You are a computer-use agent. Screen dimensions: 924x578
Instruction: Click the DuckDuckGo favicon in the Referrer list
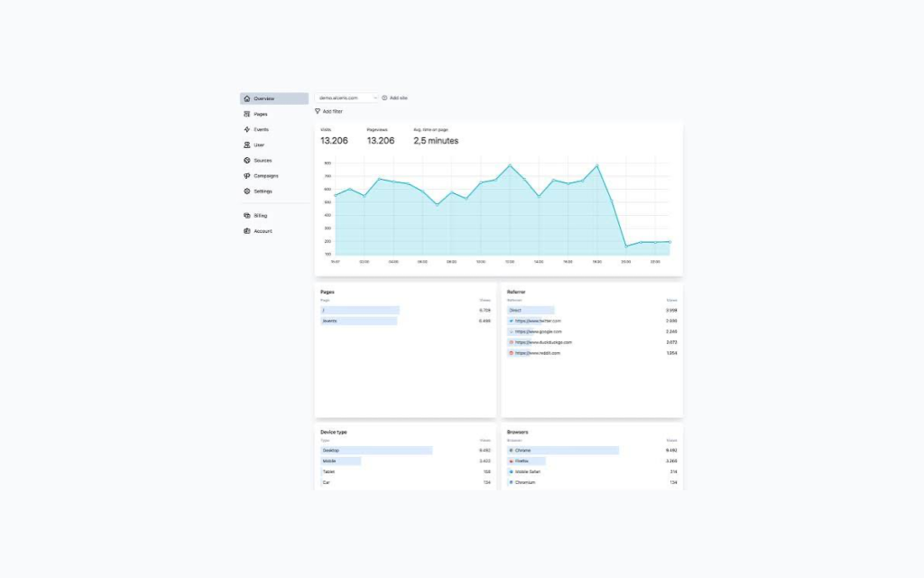coord(511,342)
